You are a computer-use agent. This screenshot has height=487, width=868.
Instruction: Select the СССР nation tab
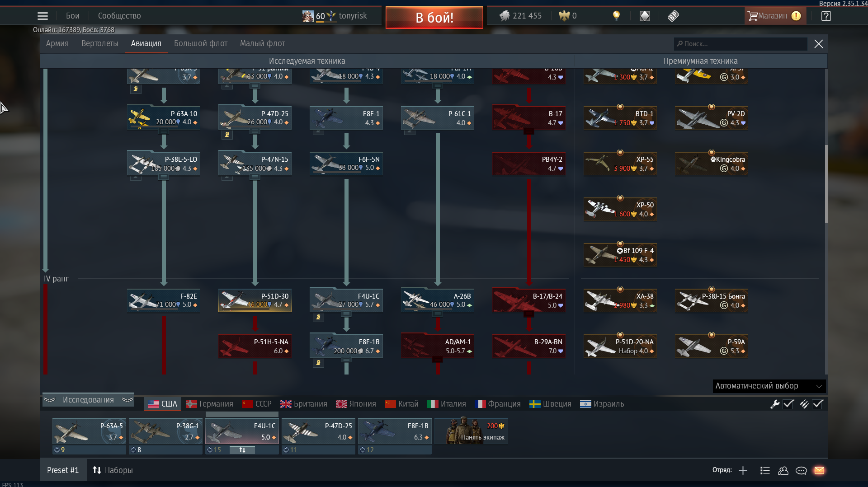pos(257,404)
